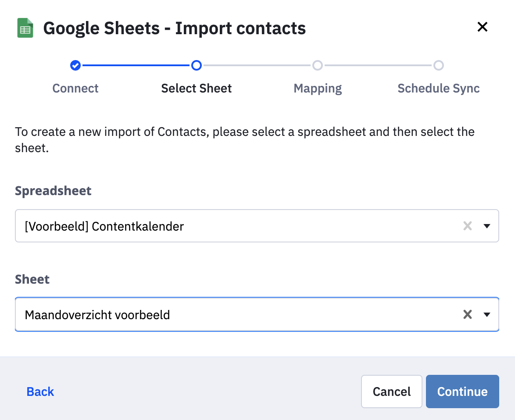Click the Continue button

pos(462,392)
